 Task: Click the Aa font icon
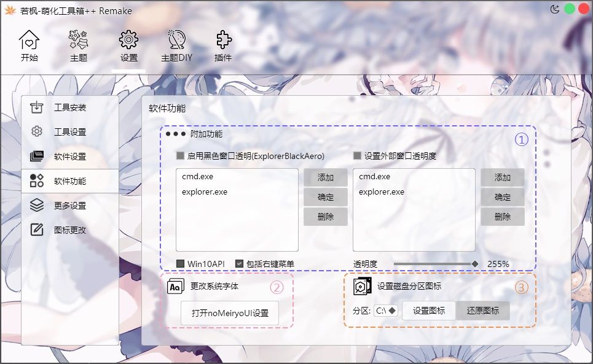(x=176, y=287)
